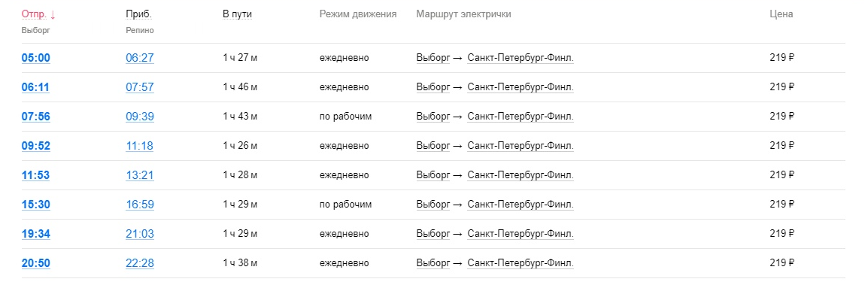Open the 09:52 departure link
The height and width of the screenshot is (285, 868).
tap(35, 146)
